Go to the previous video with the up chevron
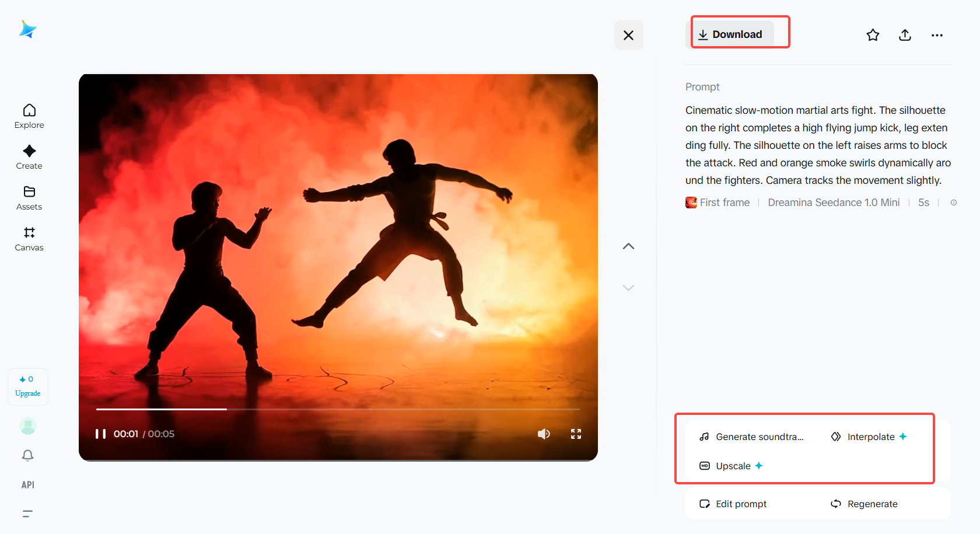The height and width of the screenshot is (534, 980). coord(628,246)
